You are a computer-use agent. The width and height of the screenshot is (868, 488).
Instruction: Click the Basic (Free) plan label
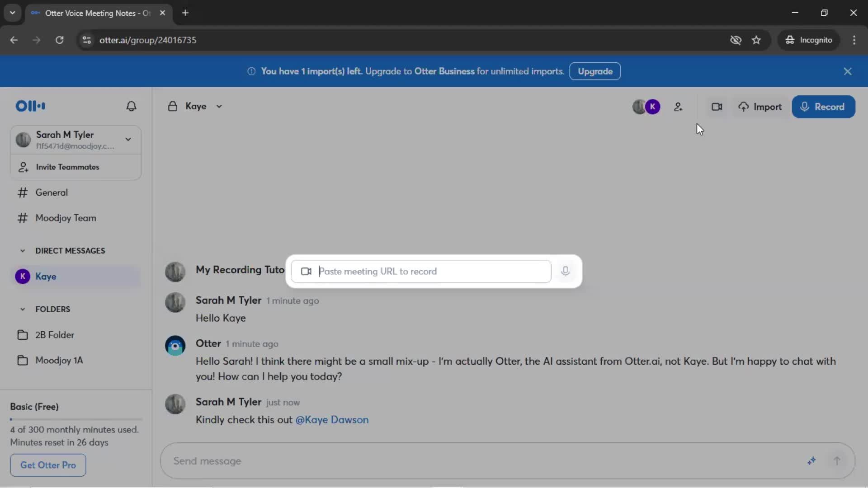tap(34, 407)
